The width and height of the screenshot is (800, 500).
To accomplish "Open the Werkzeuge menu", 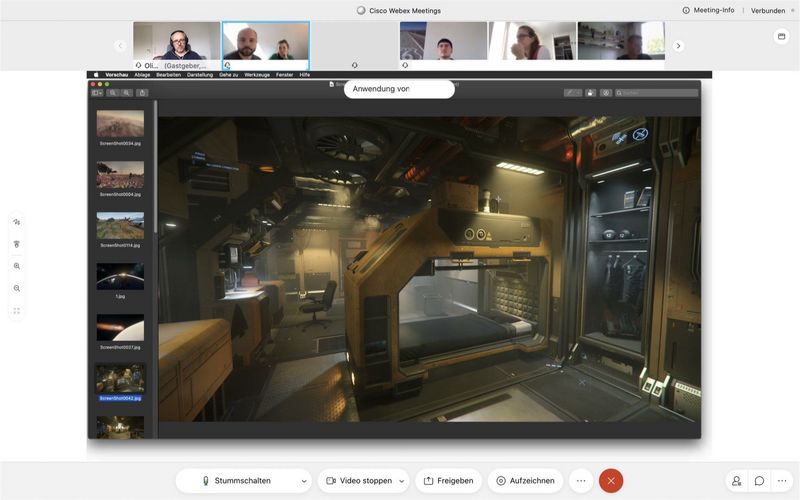I will [x=257, y=74].
